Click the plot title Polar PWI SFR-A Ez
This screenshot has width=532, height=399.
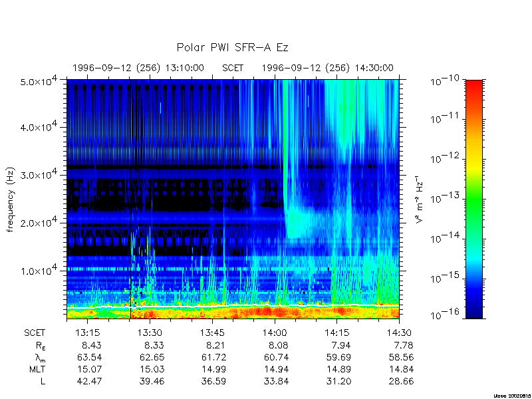pyautogui.click(x=232, y=47)
